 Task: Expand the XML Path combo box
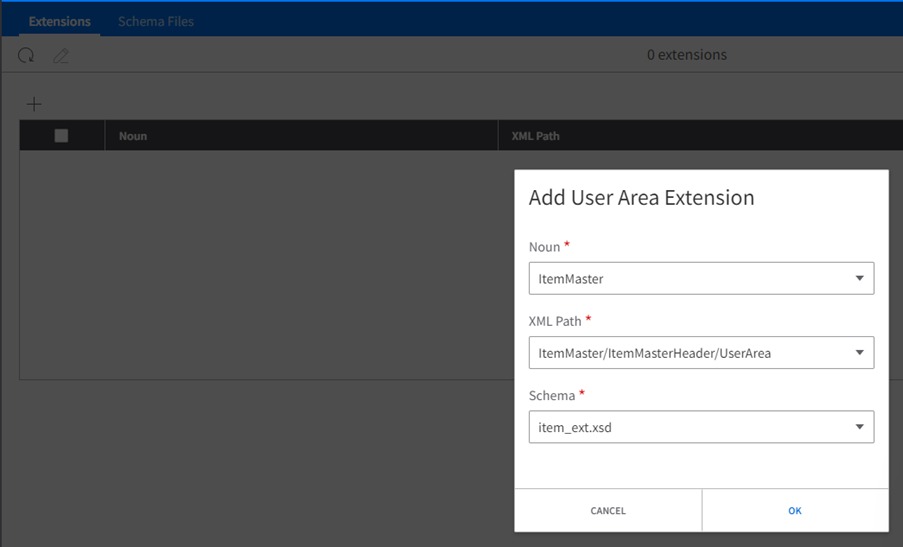click(x=701, y=353)
